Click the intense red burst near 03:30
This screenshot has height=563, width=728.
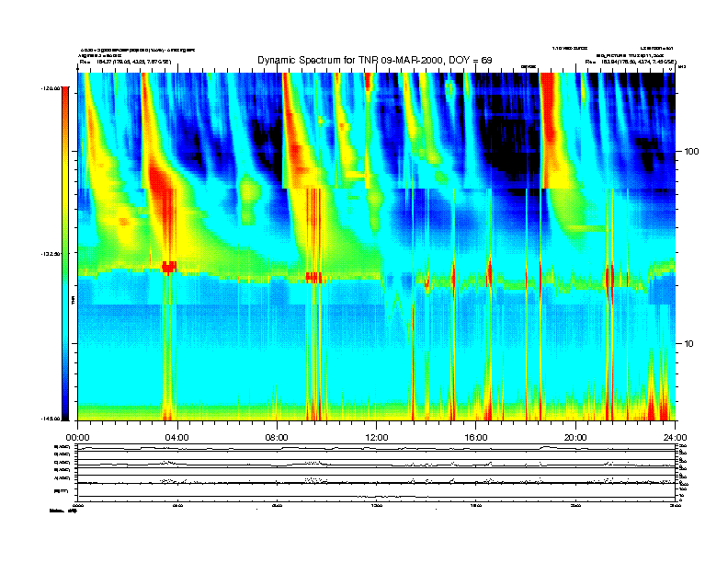(x=164, y=204)
